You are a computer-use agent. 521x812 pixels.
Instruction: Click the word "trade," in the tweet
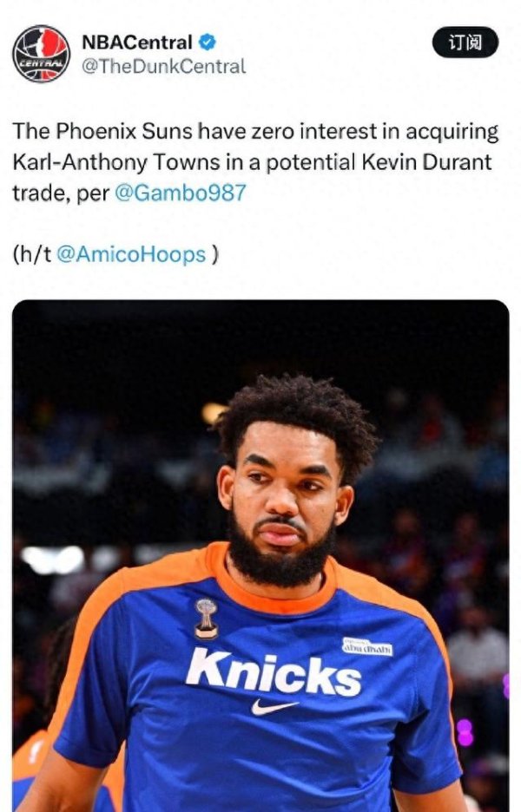(x=42, y=193)
